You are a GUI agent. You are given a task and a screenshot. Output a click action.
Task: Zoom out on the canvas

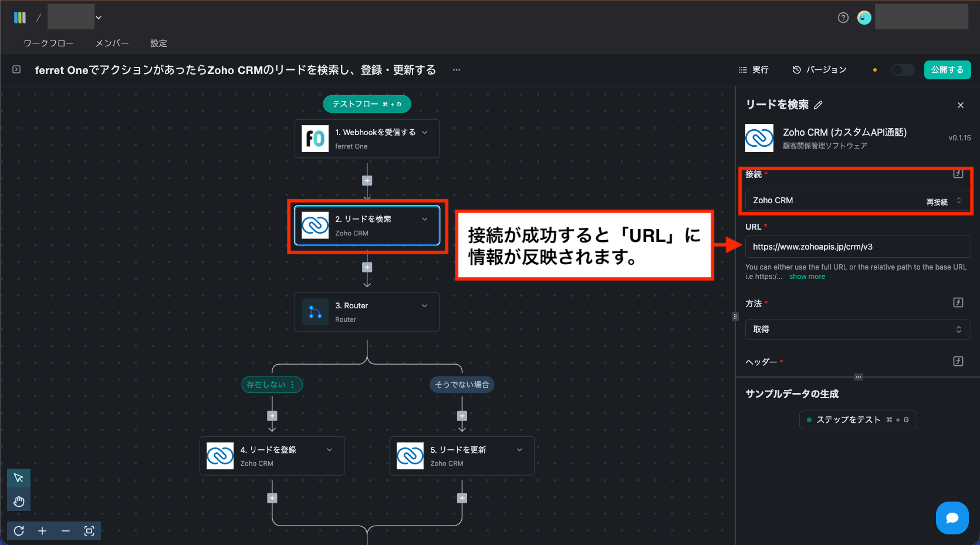(x=66, y=531)
